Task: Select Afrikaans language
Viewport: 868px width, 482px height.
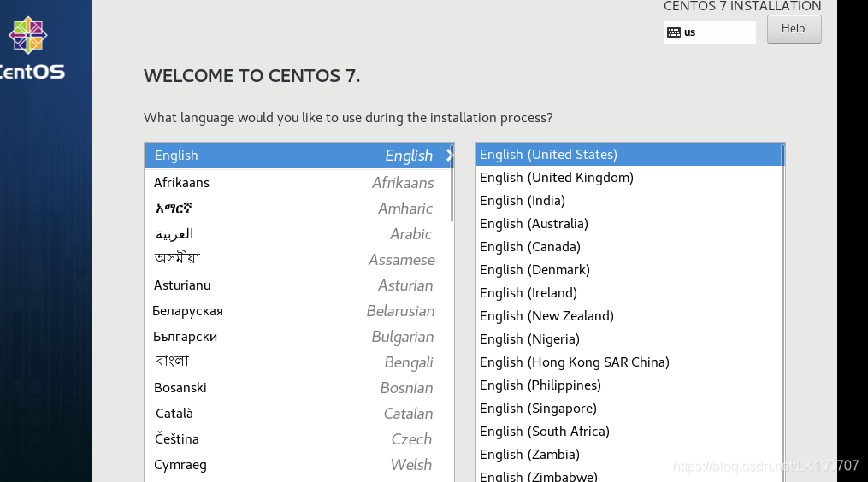Action: [x=299, y=183]
